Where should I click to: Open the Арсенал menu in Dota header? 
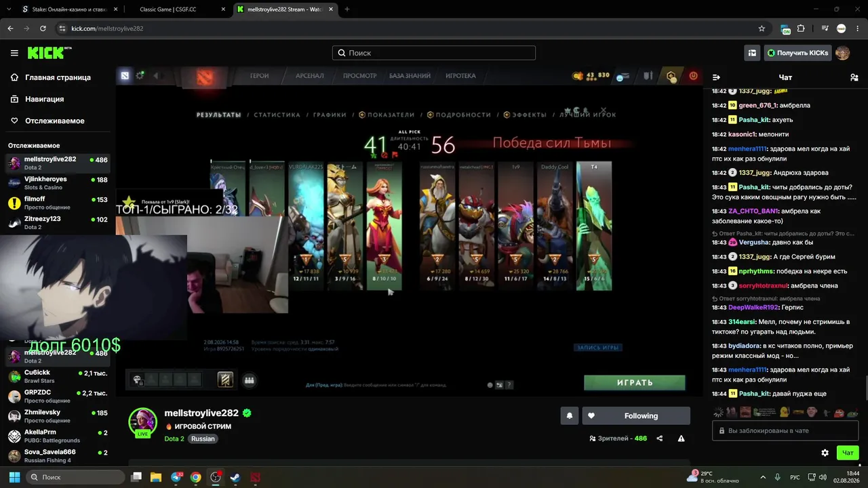point(309,76)
